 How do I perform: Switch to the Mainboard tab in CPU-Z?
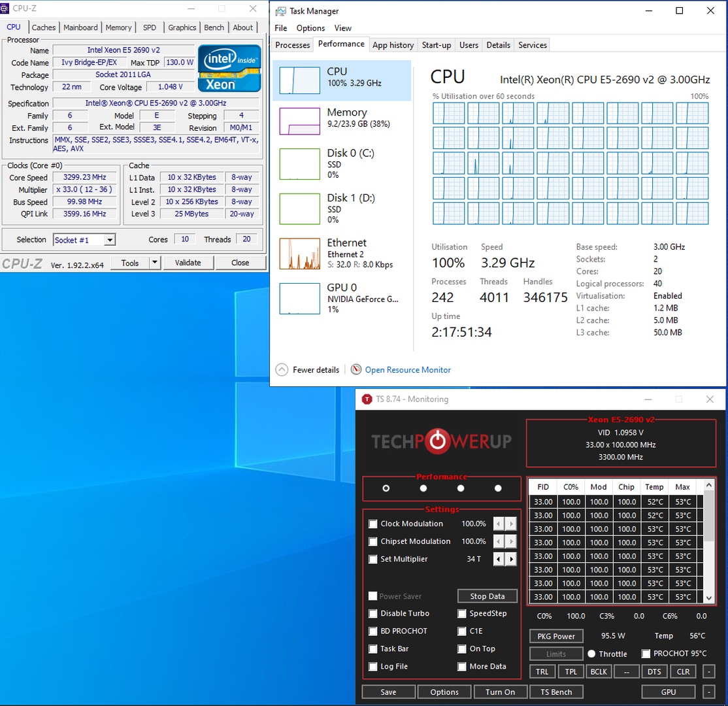pyautogui.click(x=80, y=27)
